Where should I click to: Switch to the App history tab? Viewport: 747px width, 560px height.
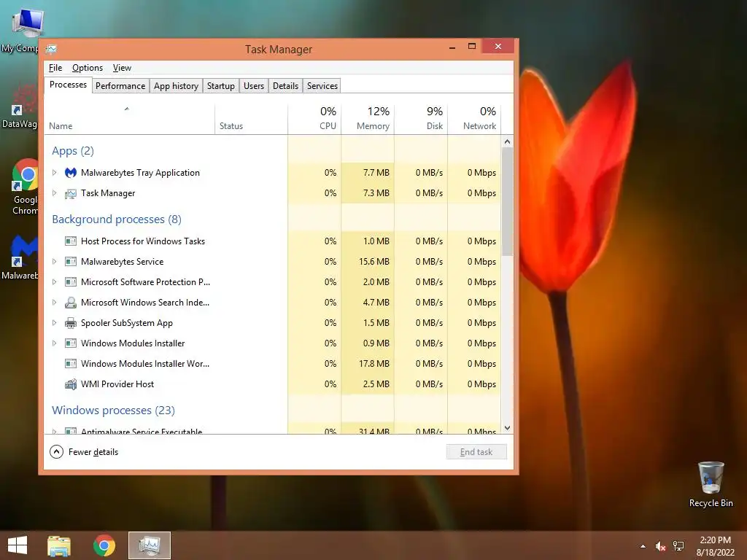pyautogui.click(x=176, y=86)
